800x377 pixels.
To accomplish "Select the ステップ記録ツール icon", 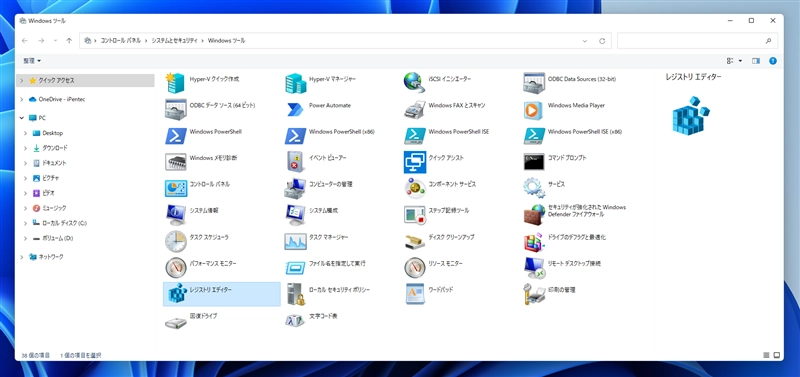I will 414,215.
